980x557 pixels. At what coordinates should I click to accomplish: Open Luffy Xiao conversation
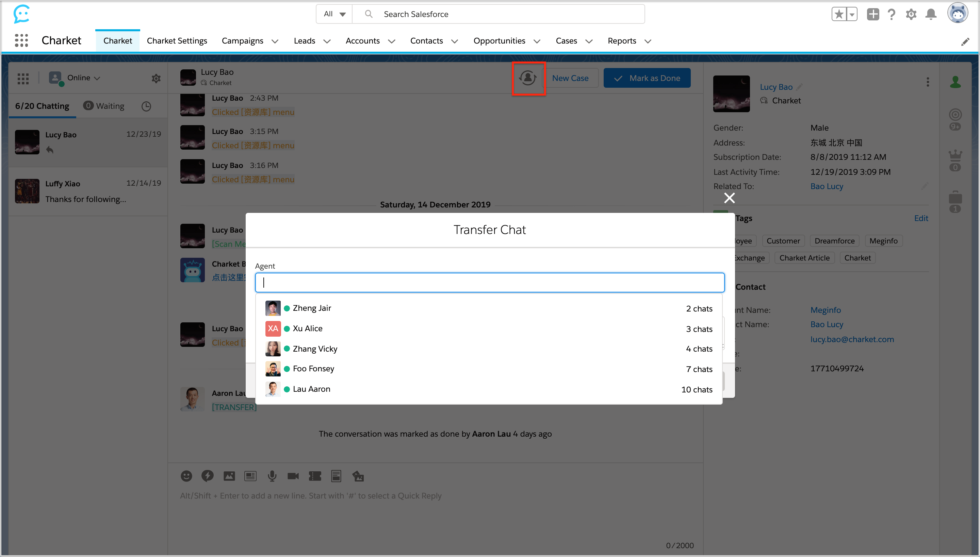point(88,191)
